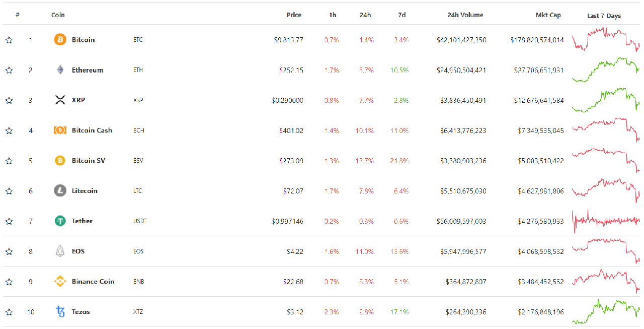Sort by the # rank column header
Image resolution: width=644 pixels, height=329 pixels.
tap(18, 15)
